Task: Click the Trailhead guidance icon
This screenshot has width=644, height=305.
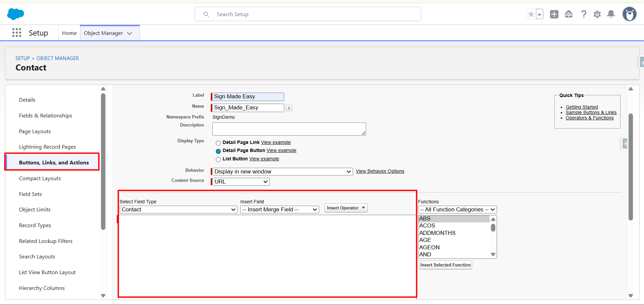Action: tap(568, 14)
